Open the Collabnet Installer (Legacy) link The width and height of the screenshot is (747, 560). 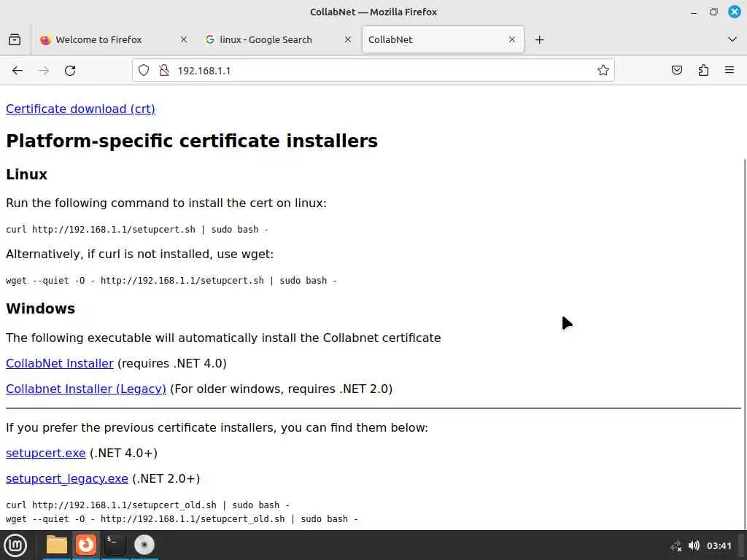point(86,389)
